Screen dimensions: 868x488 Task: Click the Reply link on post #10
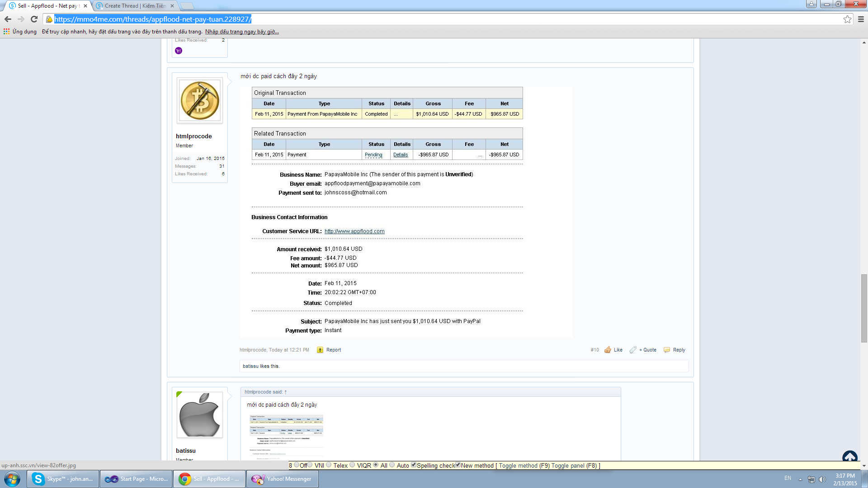point(679,350)
